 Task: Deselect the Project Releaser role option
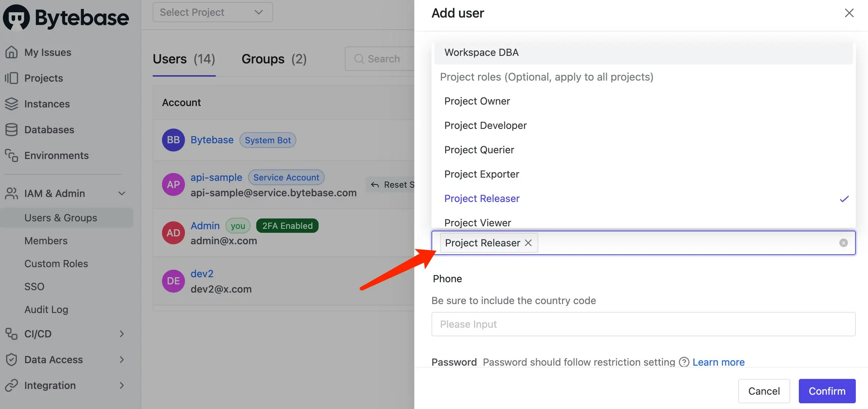pos(482,198)
